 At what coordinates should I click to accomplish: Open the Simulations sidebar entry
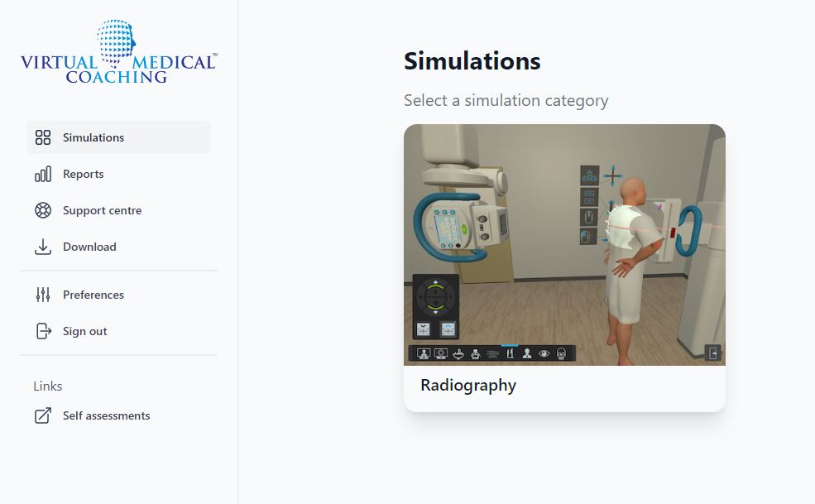[x=93, y=137]
